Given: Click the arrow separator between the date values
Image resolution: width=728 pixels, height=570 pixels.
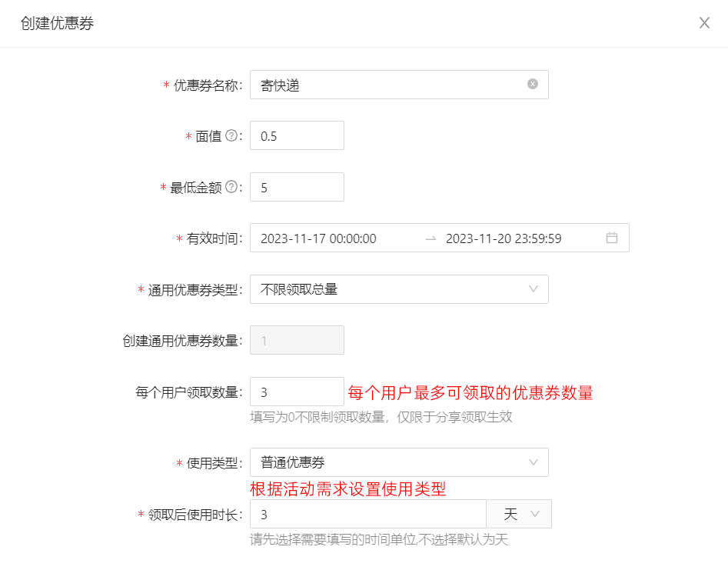Looking at the screenshot, I should click(x=430, y=238).
